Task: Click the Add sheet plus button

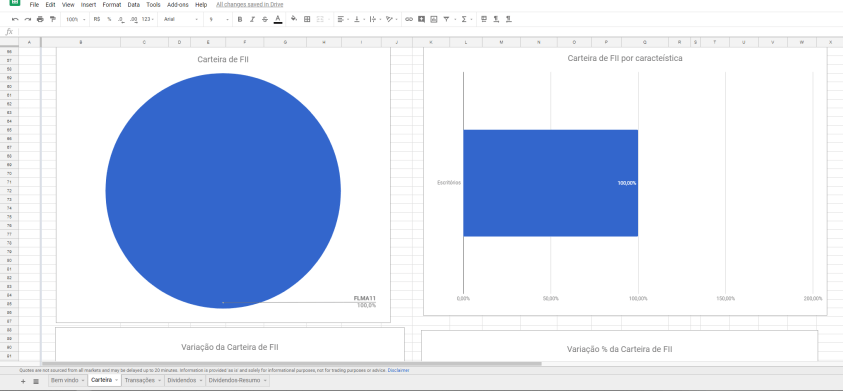Action: click(x=23, y=381)
